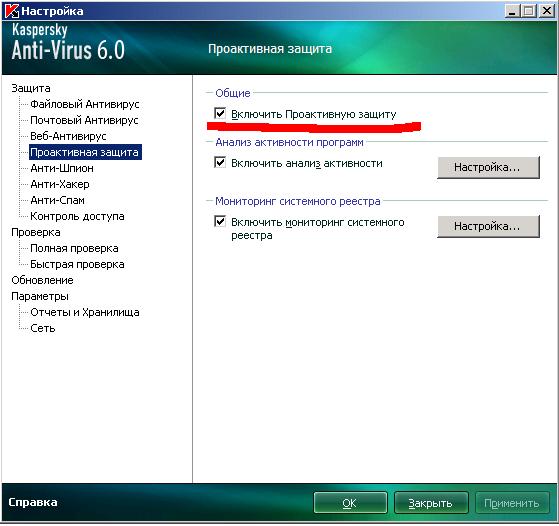The height and width of the screenshot is (526, 559).
Task: Select Защита in the settings tree
Action: (x=31, y=88)
